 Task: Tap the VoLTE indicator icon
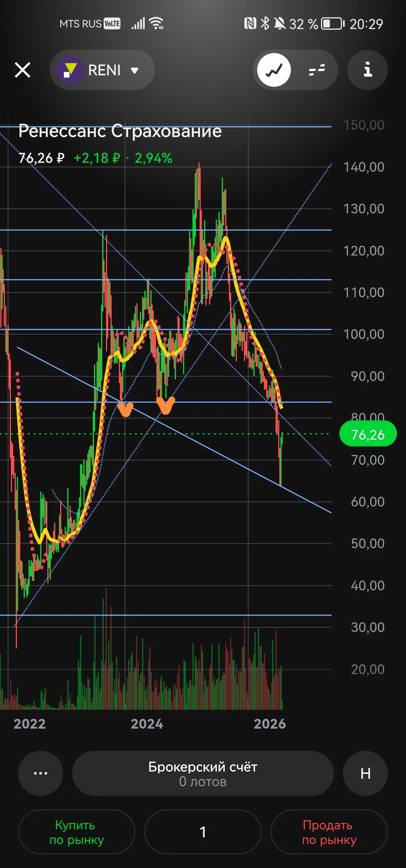tap(112, 24)
